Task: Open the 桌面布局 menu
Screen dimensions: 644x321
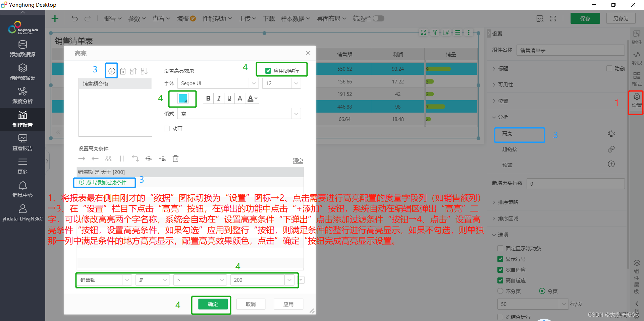Action: click(331, 19)
